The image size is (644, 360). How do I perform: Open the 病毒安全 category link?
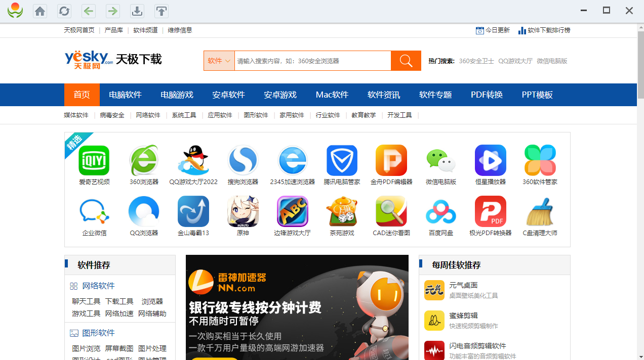click(112, 115)
